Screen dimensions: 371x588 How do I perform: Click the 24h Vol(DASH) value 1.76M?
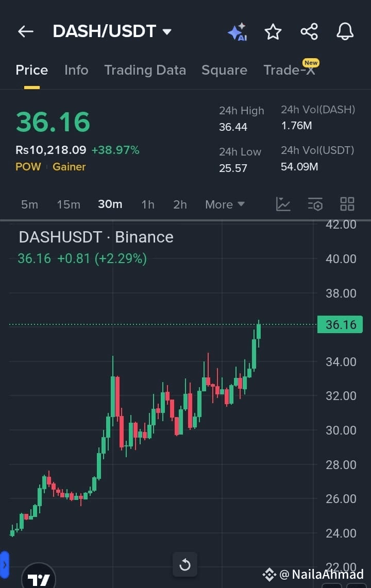(296, 126)
